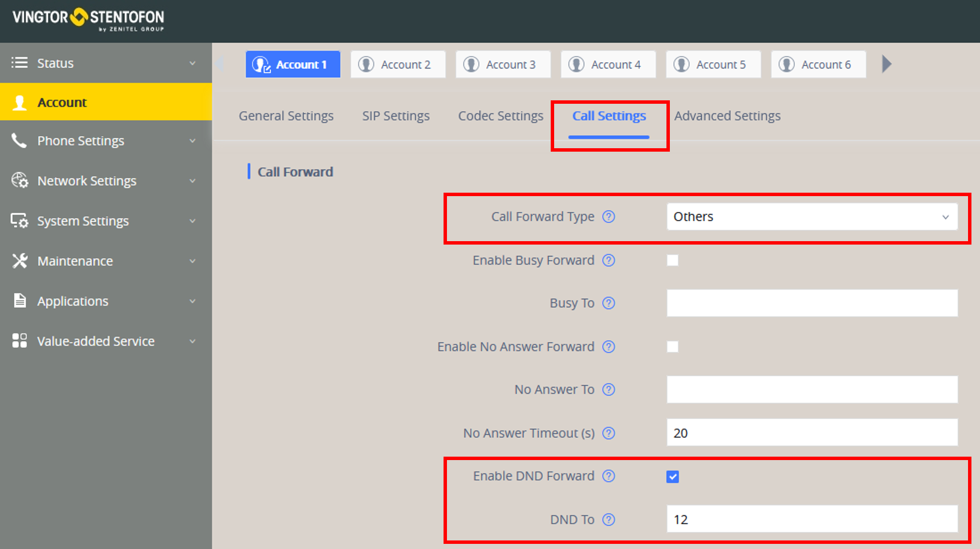This screenshot has height=549, width=980.
Task: Tick the Enable No Answer Forward checkbox
Action: coord(673,347)
